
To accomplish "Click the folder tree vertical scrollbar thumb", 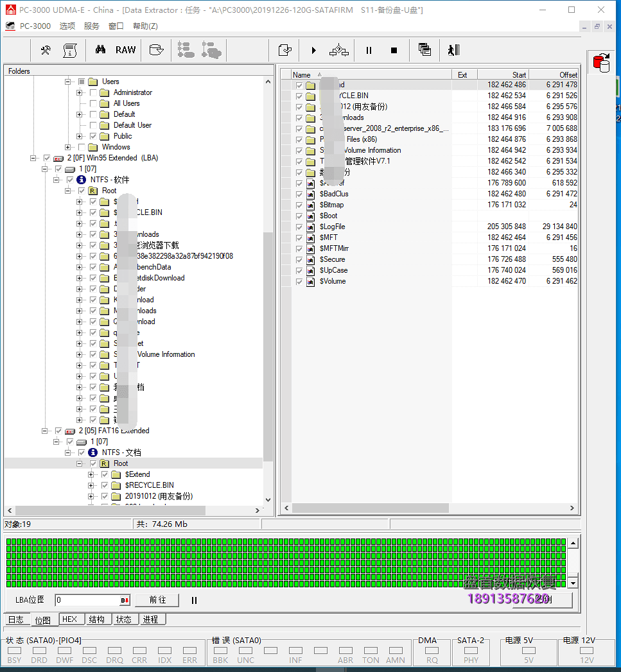I will pyautogui.click(x=268, y=347).
